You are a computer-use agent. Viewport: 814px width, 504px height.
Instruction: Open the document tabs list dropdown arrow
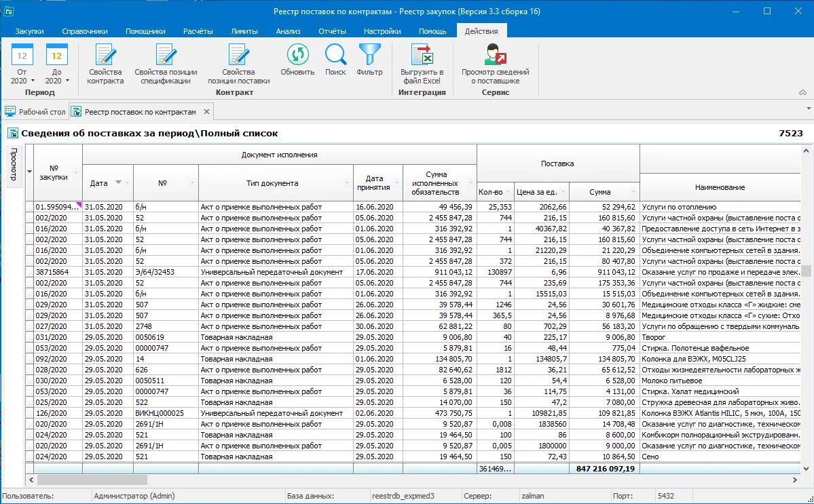click(809, 109)
